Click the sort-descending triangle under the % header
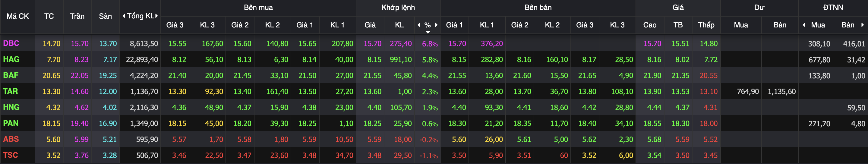The height and width of the screenshot is (164, 868). [x=428, y=32]
